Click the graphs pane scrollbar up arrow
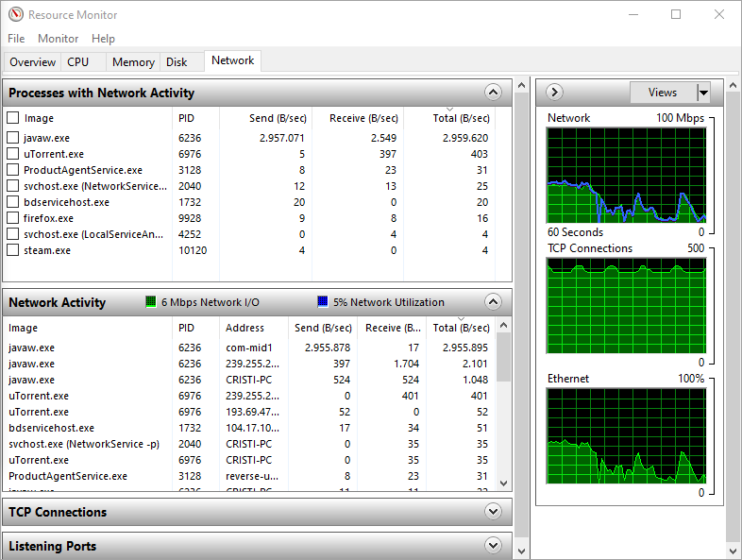The height and width of the screenshot is (560, 742). click(x=733, y=85)
